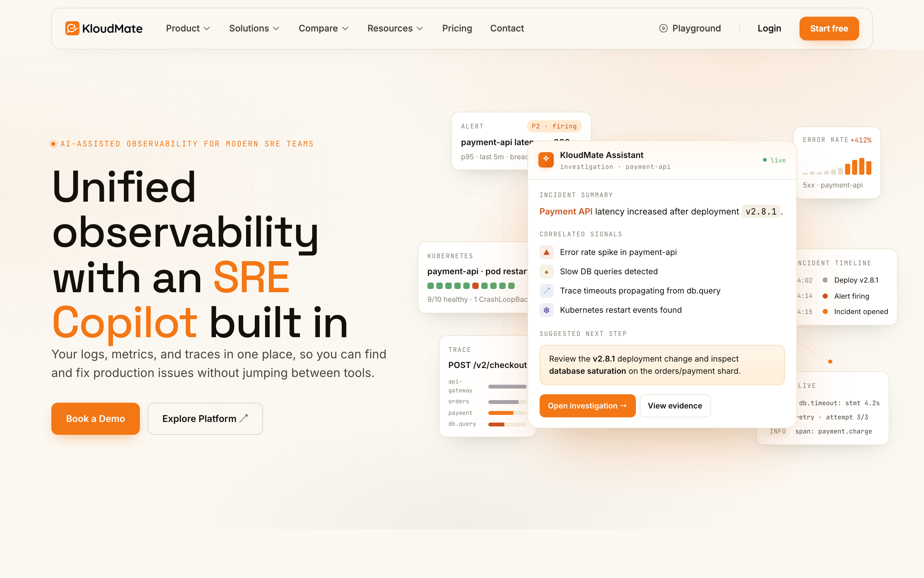Click the orange dot beside AI-ASSISTED OBSERVABILITY

click(54, 144)
